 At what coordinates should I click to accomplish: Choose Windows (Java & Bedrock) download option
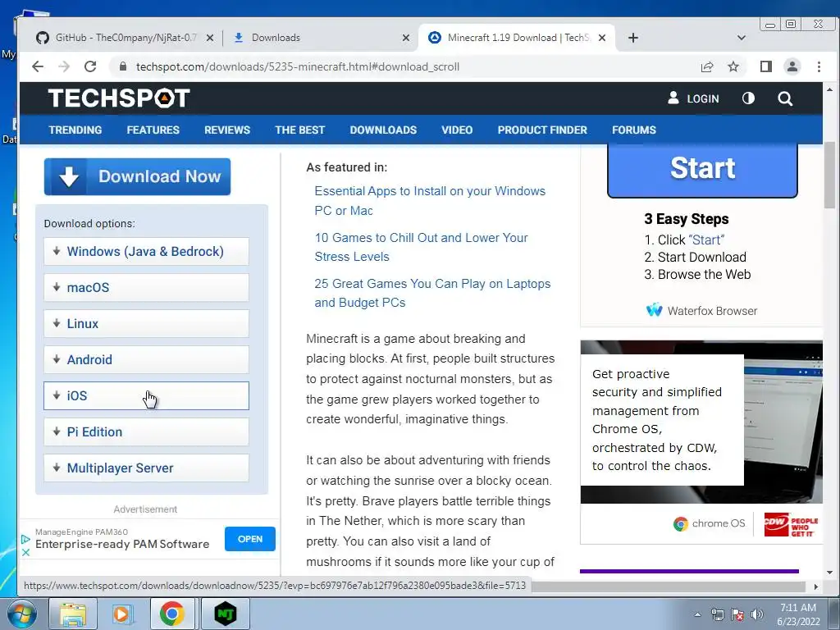(x=146, y=251)
